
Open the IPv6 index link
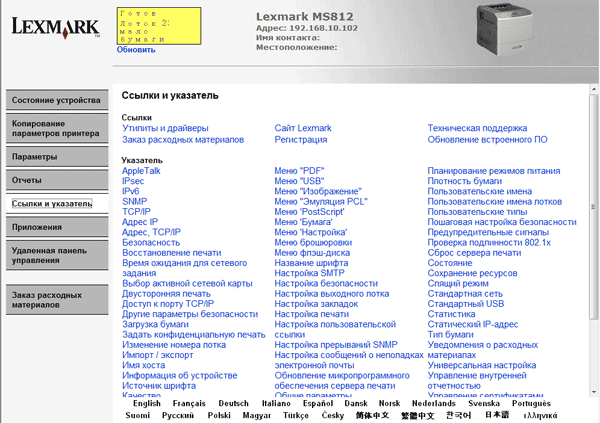(x=130, y=191)
